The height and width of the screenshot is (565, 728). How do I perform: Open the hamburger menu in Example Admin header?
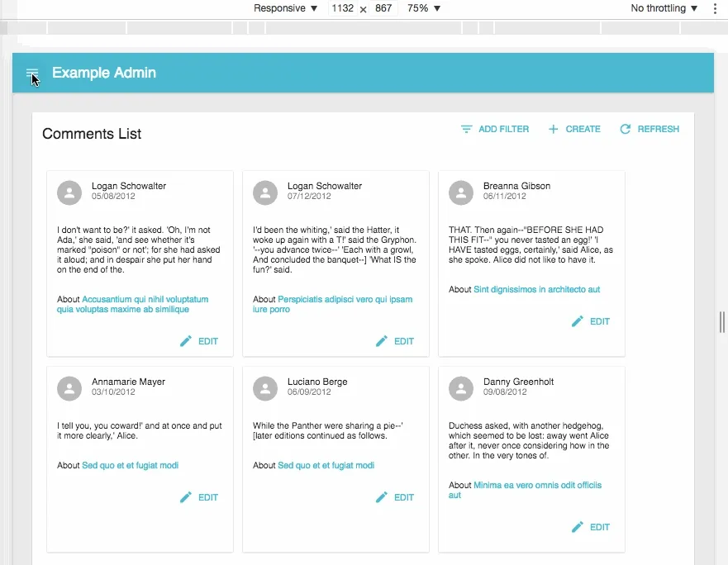[32, 74]
